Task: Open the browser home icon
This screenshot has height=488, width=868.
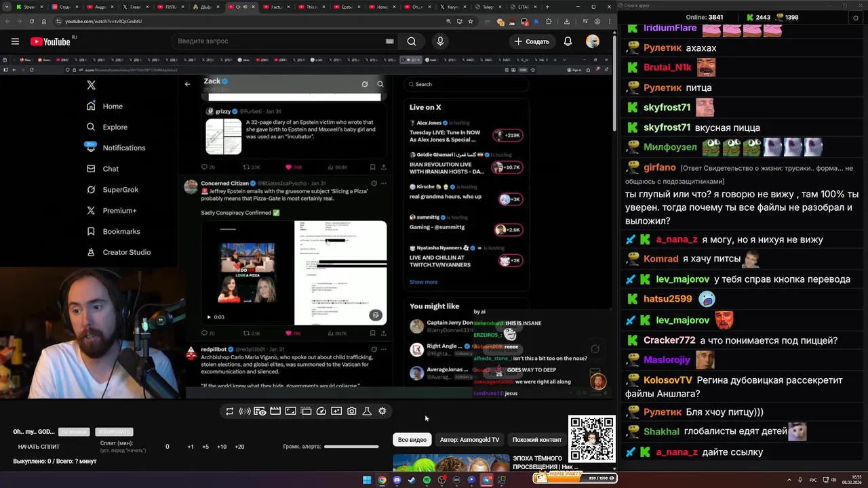Action: [44, 22]
